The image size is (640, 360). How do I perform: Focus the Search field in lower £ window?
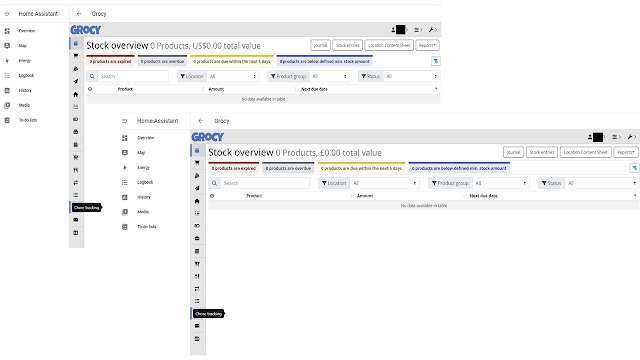click(265, 183)
